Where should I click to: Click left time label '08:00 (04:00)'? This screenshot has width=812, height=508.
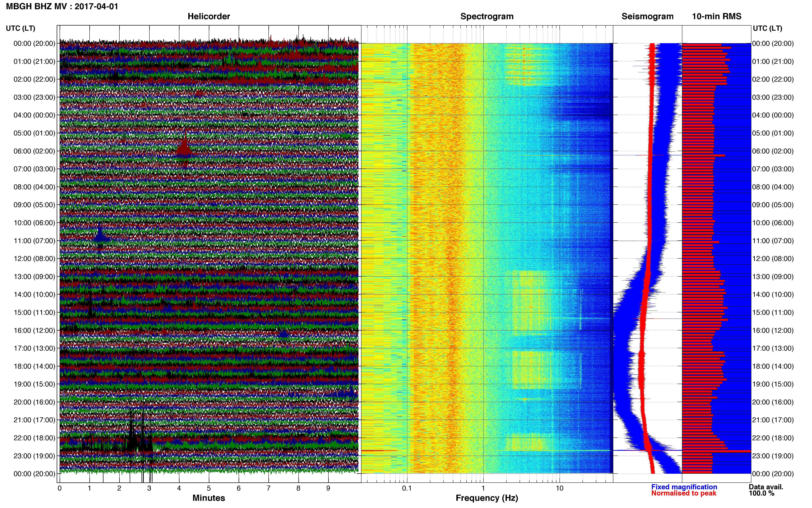34,187
